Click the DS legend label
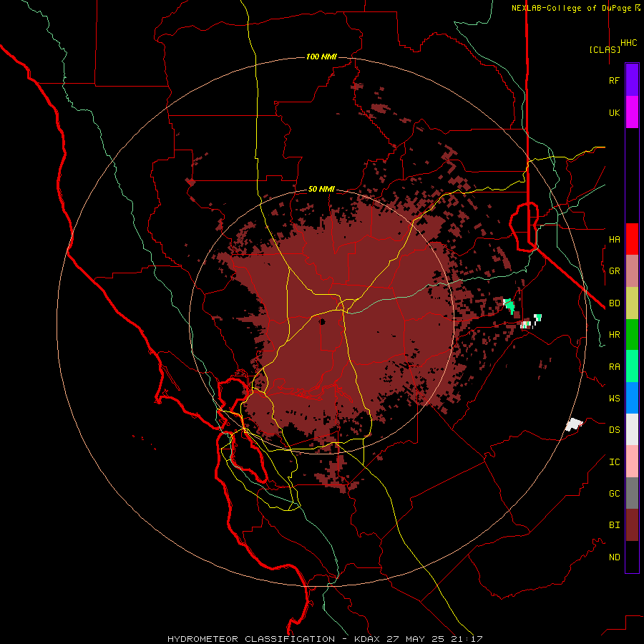644x644 pixels. point(614,430)
